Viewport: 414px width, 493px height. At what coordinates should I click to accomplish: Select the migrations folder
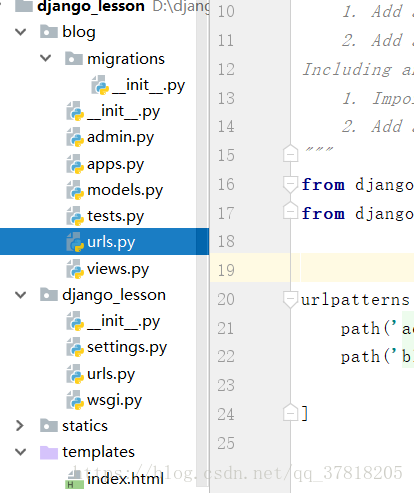(126, 59)
